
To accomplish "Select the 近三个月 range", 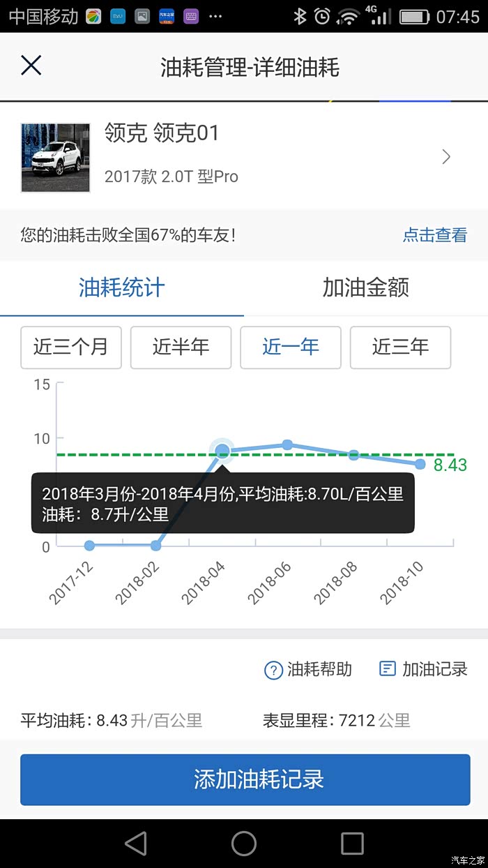I will [71, 347].
